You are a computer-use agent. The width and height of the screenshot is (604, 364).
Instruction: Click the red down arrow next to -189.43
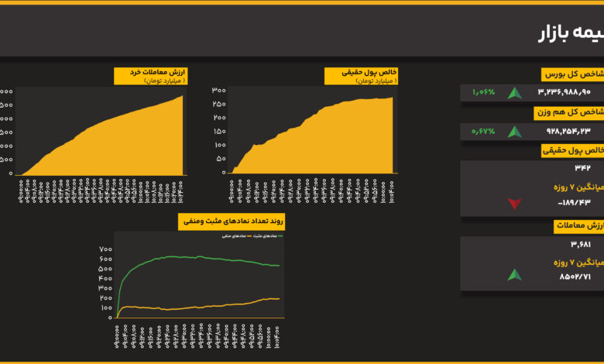click(514, 204)
